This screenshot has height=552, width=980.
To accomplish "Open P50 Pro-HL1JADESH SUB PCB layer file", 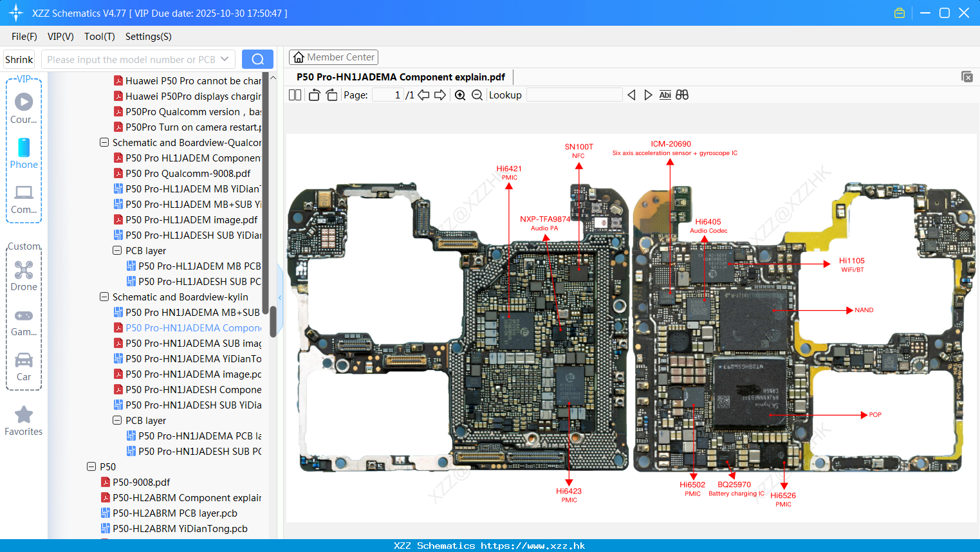I will [194, 281].
